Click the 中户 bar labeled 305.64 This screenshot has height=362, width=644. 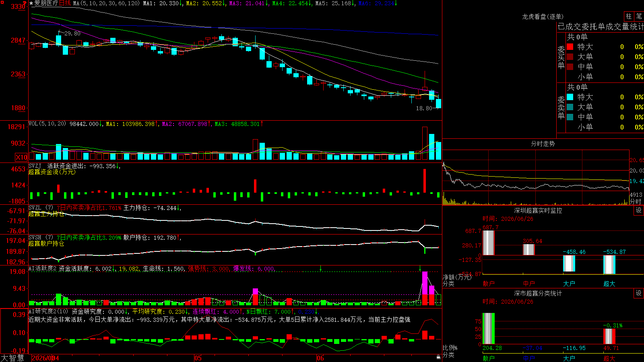[x=528, y=249]
